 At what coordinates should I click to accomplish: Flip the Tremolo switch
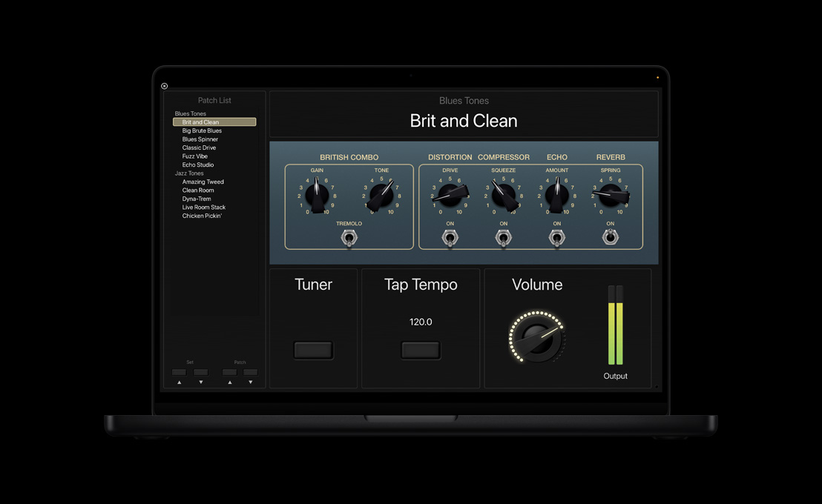coord(349,237)
